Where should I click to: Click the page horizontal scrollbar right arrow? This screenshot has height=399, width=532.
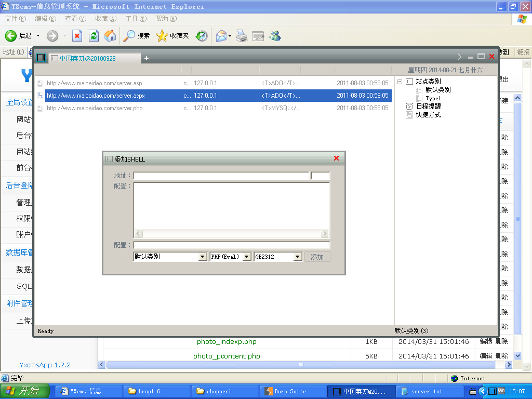pyautogui.click(x=508, y=365)
